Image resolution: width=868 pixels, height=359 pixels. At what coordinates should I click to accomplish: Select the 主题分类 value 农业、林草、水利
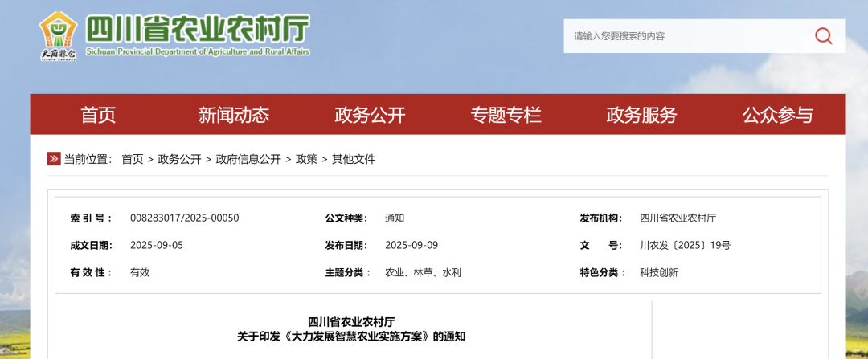(423, 273)
